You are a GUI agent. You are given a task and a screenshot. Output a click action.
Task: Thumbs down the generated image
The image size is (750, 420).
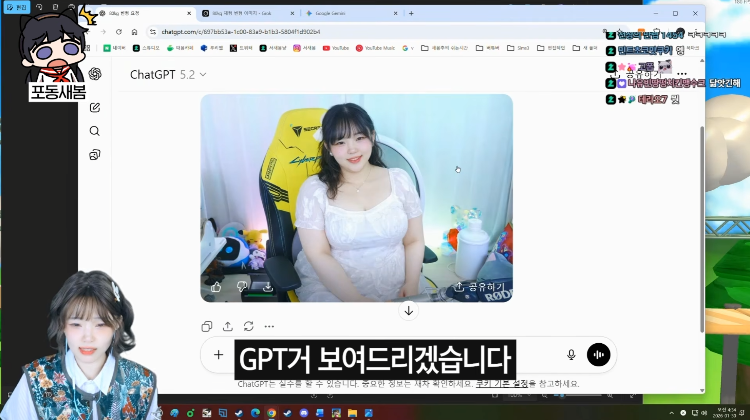(242, 287)
